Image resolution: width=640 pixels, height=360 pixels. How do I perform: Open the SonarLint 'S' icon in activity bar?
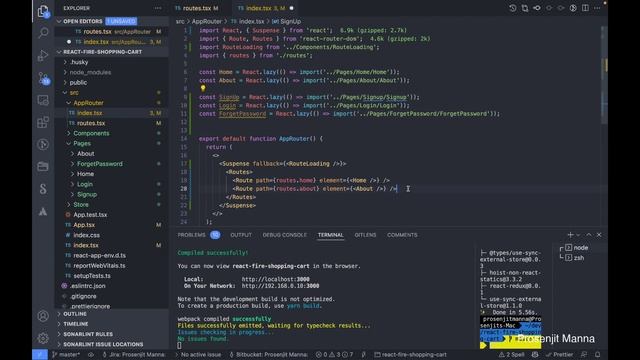click(x=43, y=189)
